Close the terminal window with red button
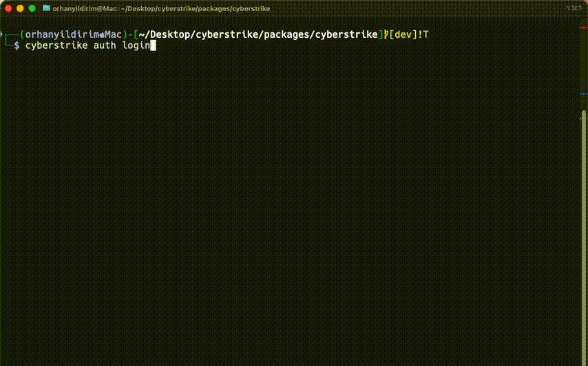Viewport: 588px width, 366px height. [8, 8]
